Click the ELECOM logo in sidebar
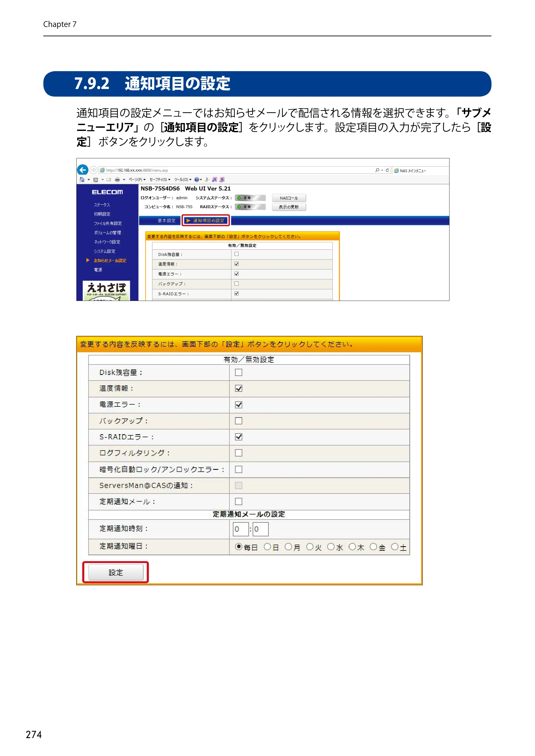 point(107,192)
